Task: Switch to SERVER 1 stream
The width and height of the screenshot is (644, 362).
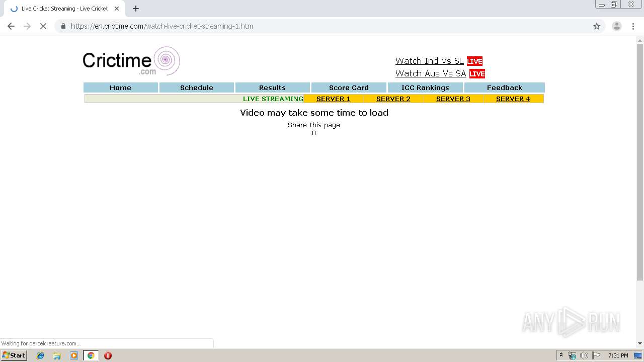Action: [334, 99]
